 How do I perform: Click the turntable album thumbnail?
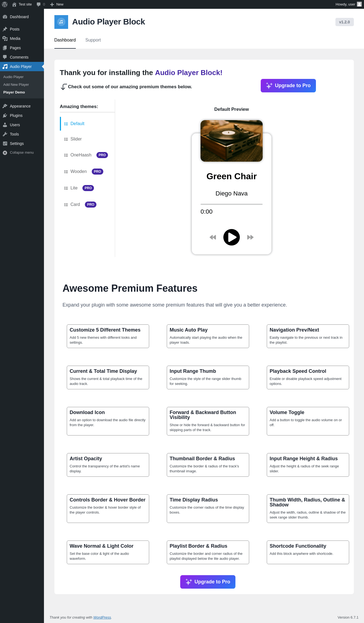point(231,141)
